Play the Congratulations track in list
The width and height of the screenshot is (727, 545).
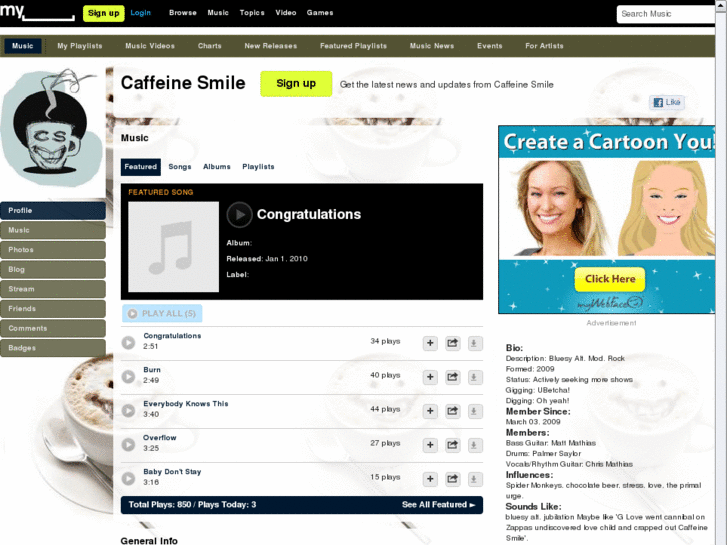click(128, 343)
